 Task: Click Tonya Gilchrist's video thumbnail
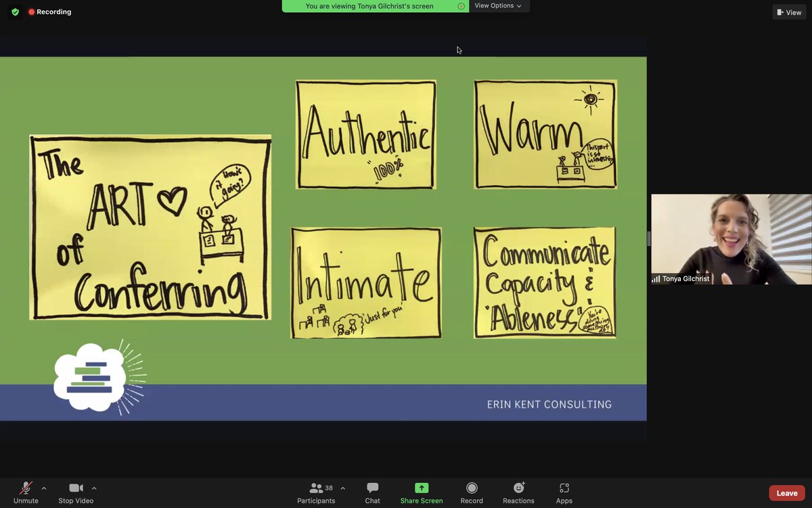(x=731, y=237)
